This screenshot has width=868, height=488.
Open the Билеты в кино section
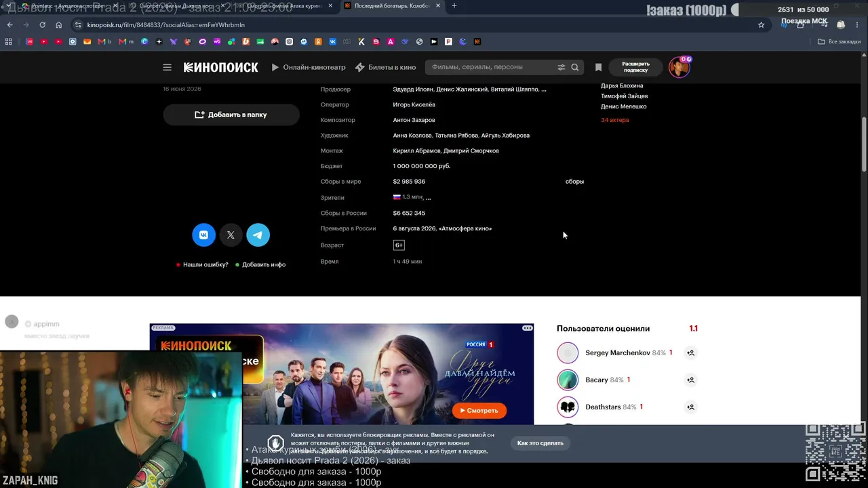click(385, 67)
